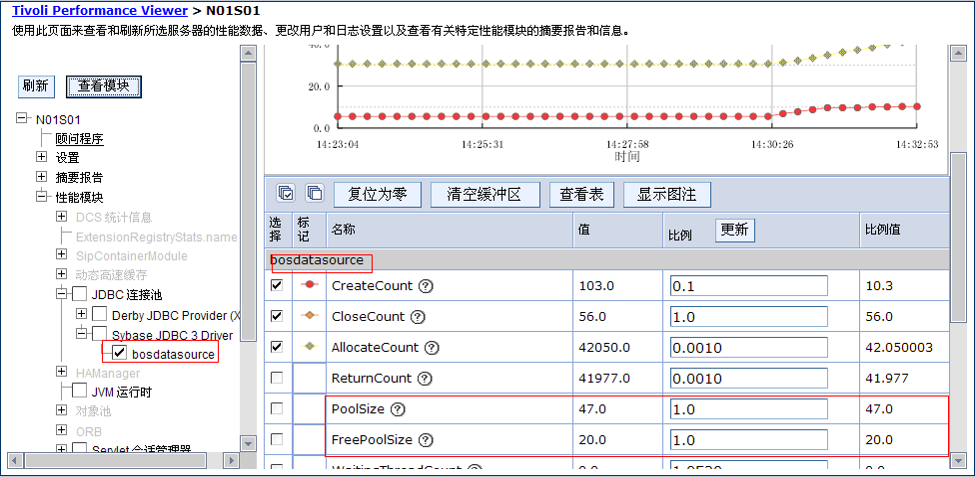Screen dimensions: 975x477
Task: Click the 清空缓冲区 button
Action: click(485, 195)
